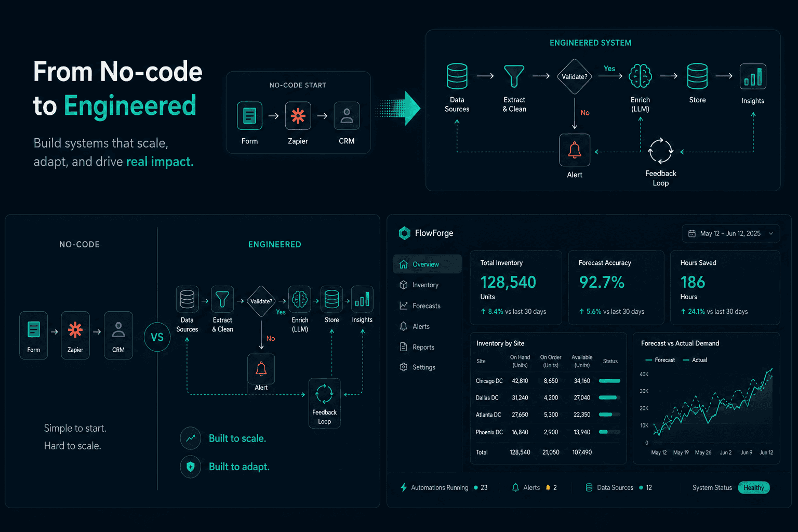Open the May 12 – Jun 12, 2025 date dropdown
Screen dimensions: 798x532
pyautogui.click(x=731, y=233)
